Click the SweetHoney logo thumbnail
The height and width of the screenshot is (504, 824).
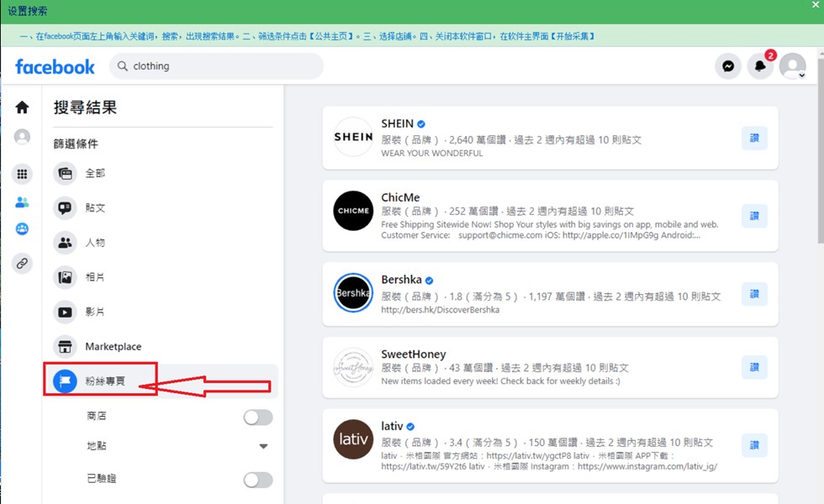tap(353, 367)
